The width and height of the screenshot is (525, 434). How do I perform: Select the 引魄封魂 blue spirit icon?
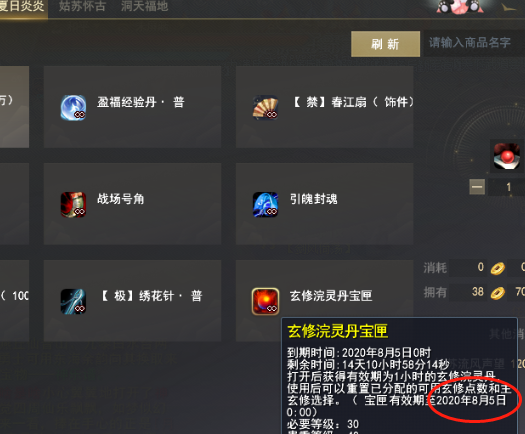point(266,205)
